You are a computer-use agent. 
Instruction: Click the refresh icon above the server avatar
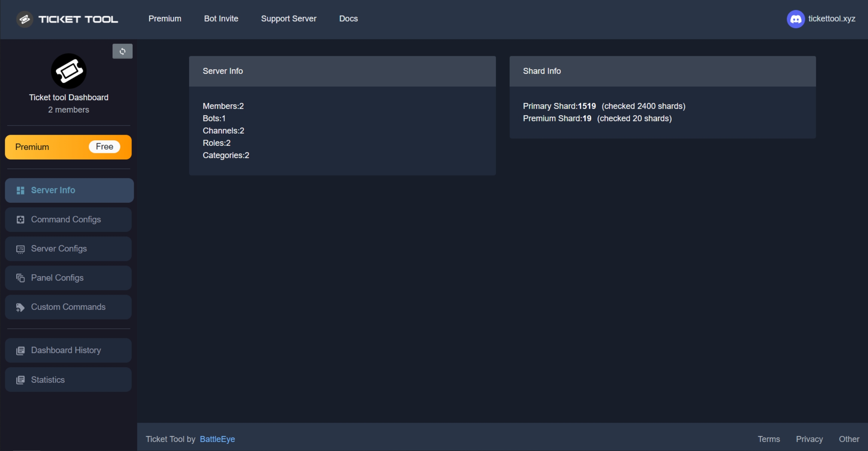122,51
